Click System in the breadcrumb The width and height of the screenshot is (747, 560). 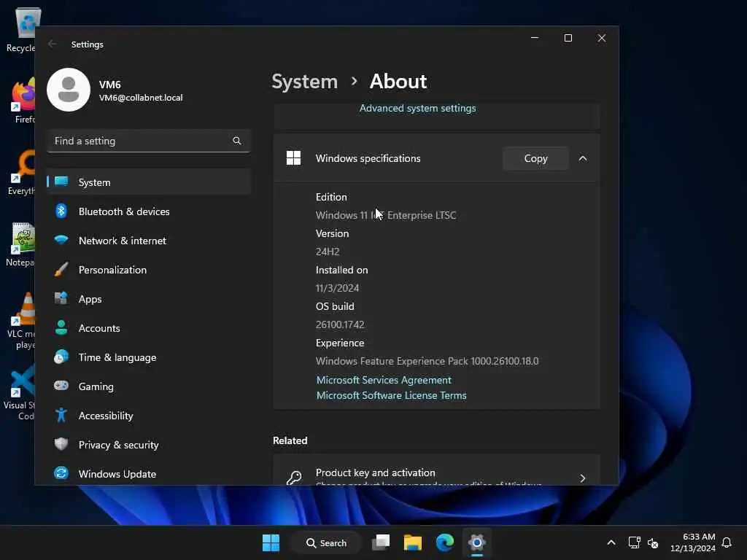(304, 82)
